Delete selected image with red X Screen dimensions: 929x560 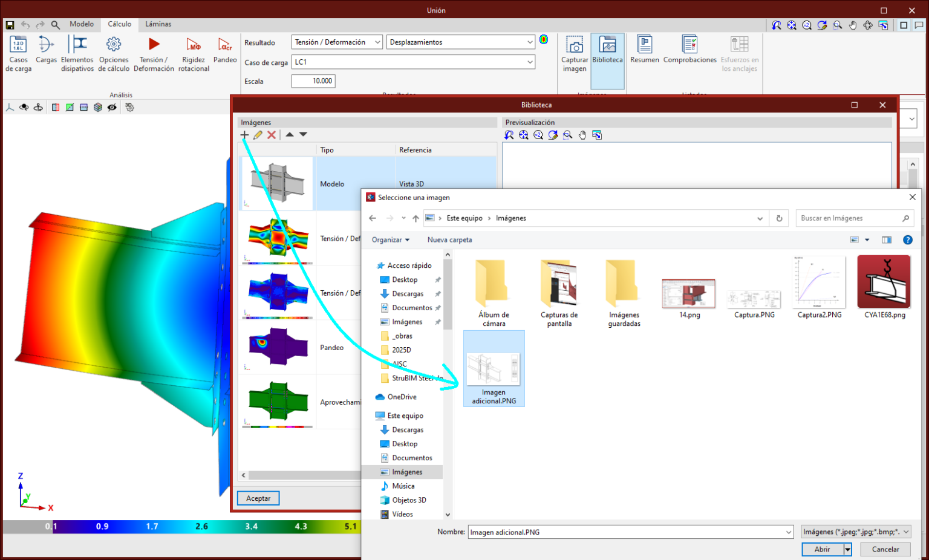(272, 135)
